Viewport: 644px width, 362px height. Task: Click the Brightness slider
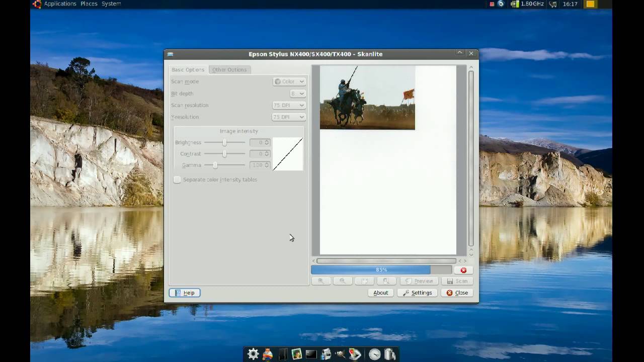coord(224,142)
